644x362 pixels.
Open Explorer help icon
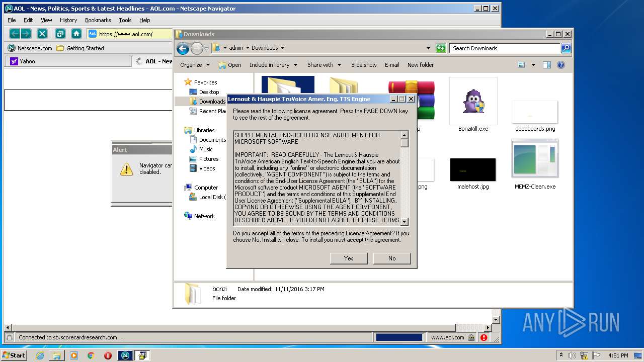click(x=561, y=65)
